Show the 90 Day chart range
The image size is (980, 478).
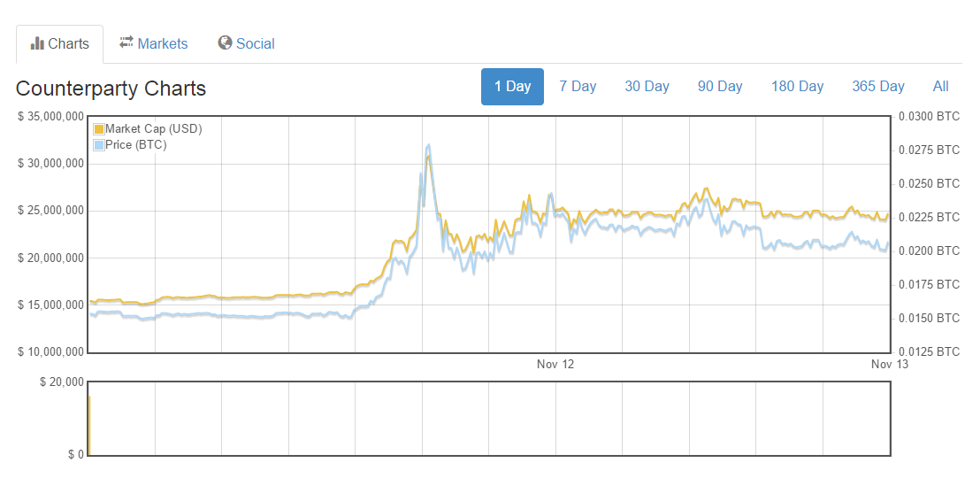720,87
